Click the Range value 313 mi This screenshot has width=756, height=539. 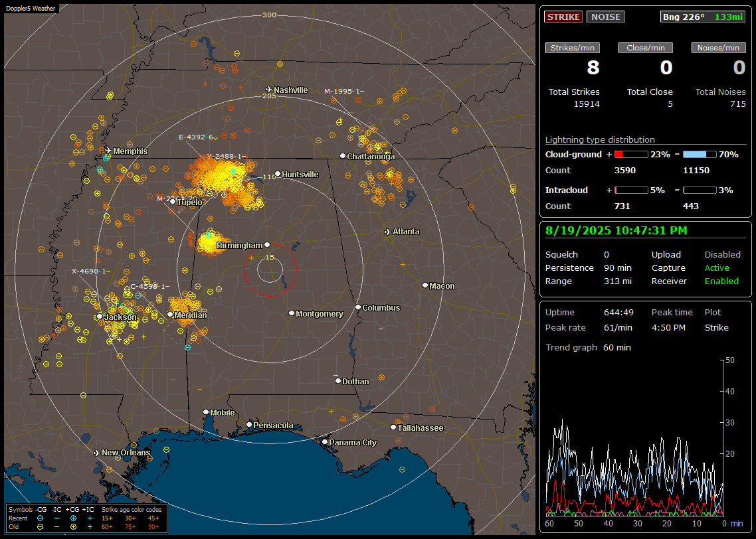618,281
